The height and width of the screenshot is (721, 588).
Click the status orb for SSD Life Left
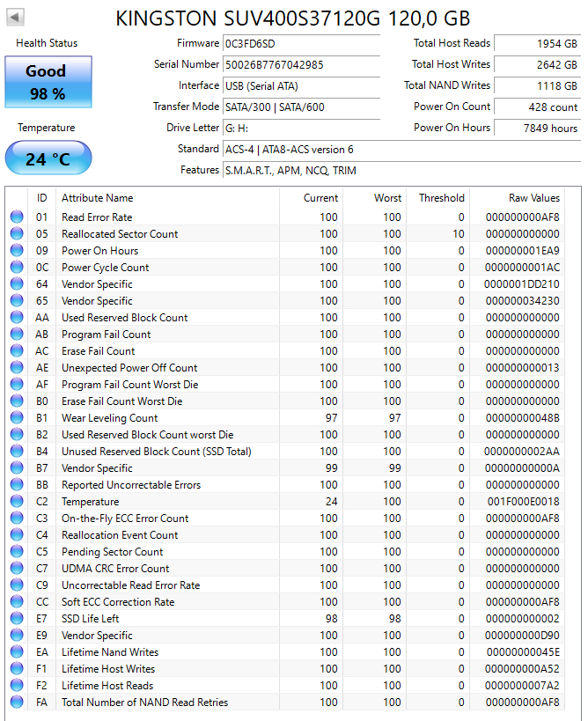pos(17,619)
